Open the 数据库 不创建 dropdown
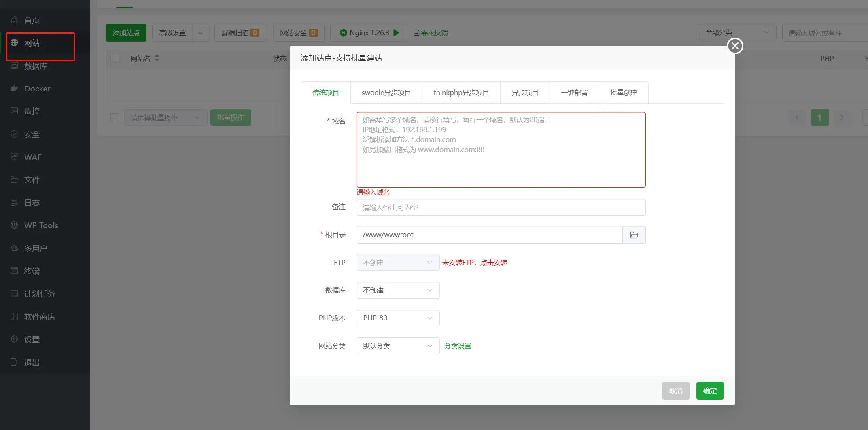868x430 pixels. click(x=398, y=290)
